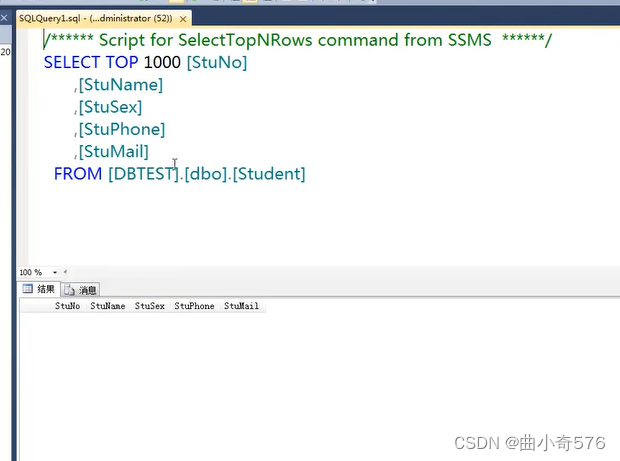This screenshot has height=461, width=620.
Task: Click the scroll-left arrow beside the zoom box
Action: [65, 272]
